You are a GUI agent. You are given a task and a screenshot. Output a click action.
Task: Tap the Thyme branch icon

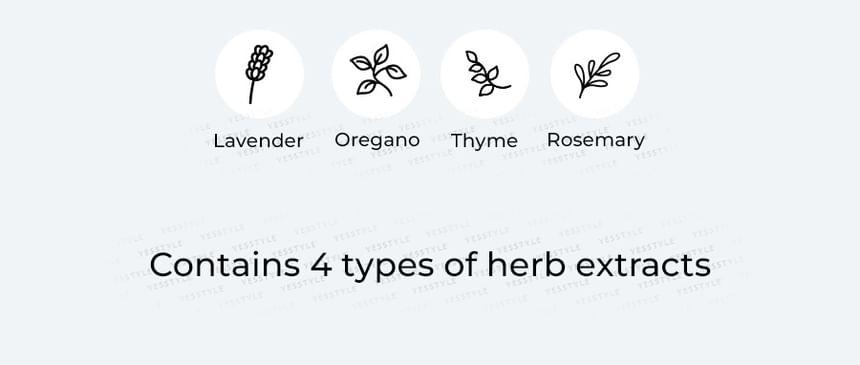(486, 74)
